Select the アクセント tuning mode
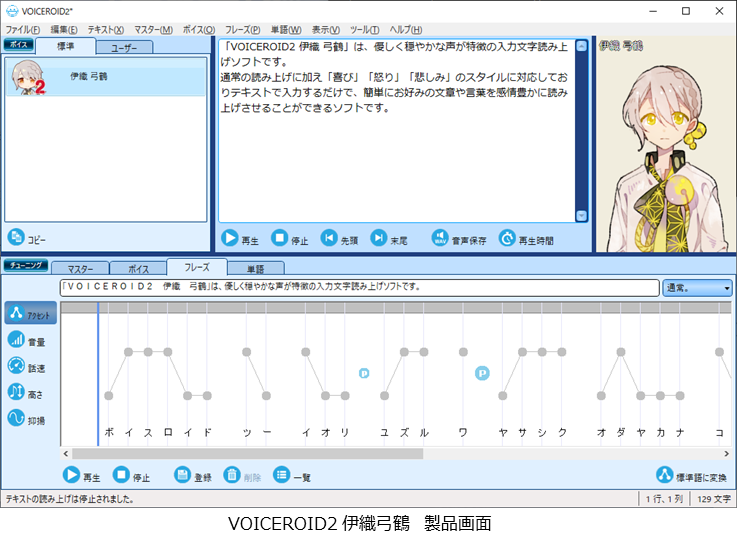This screenshot has height=546, width=737. click(x=31, y=313)
